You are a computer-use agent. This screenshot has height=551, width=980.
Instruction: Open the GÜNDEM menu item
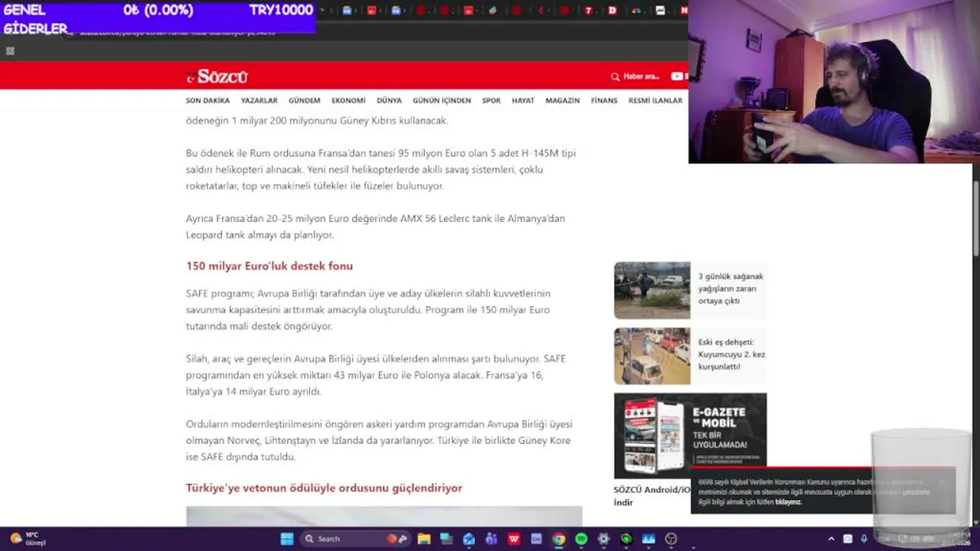(x=305, y=100)
